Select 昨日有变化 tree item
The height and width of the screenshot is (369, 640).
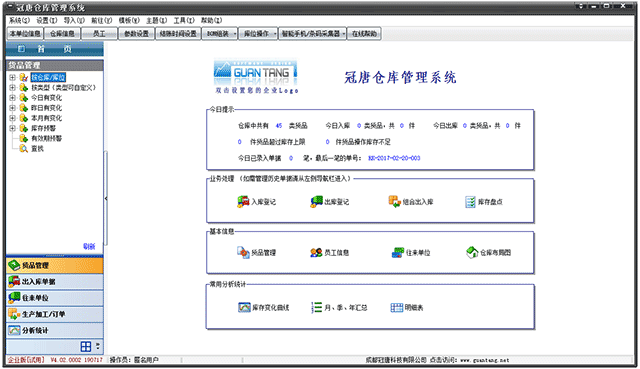[x=47, y=108]
